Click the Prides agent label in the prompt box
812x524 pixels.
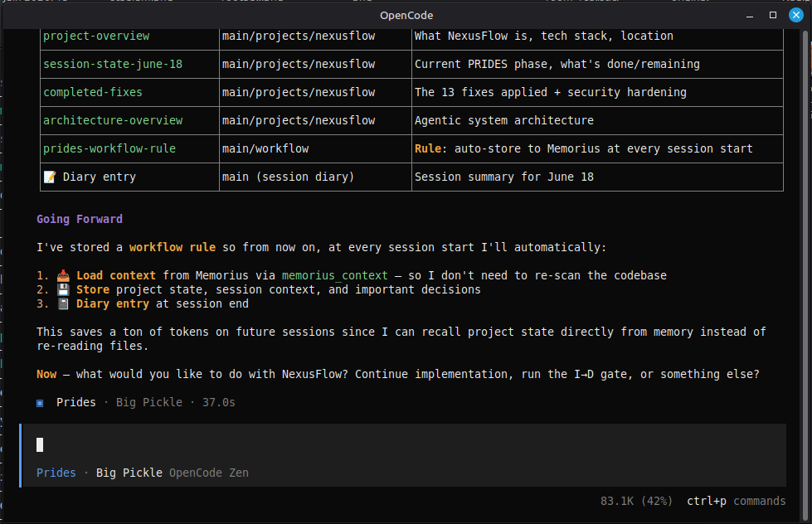tap(56, 473)
